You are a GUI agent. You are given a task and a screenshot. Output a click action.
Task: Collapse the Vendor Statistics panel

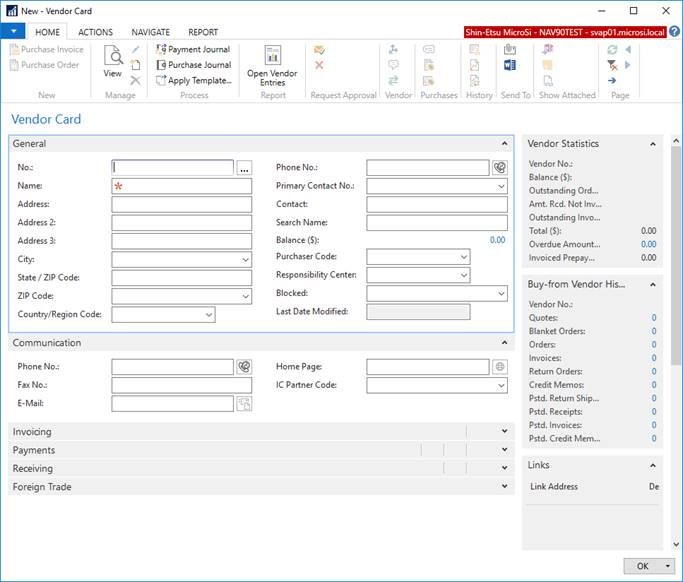click(x=653, y=144)
